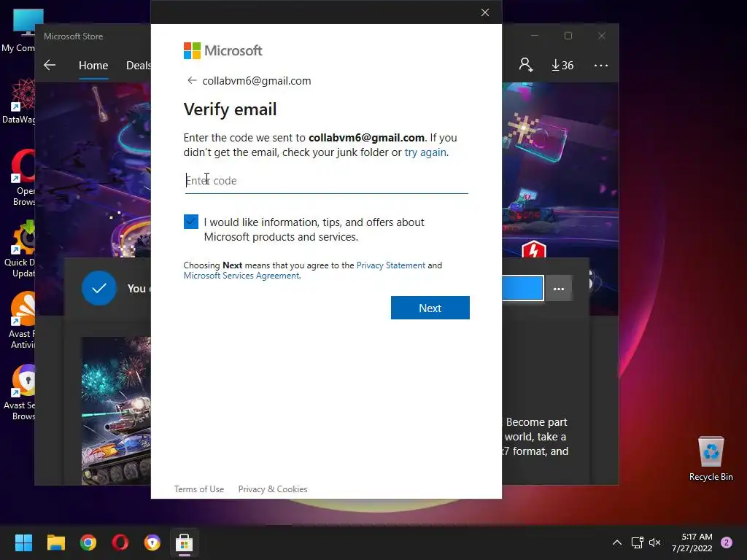Click the gray ellipsis button in Store

[x=558, y=289]
